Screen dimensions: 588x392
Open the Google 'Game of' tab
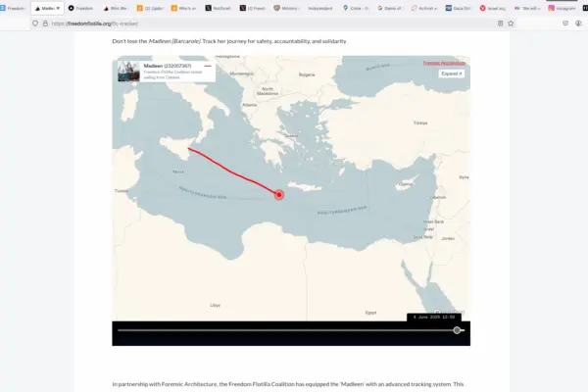click(390, 8)
